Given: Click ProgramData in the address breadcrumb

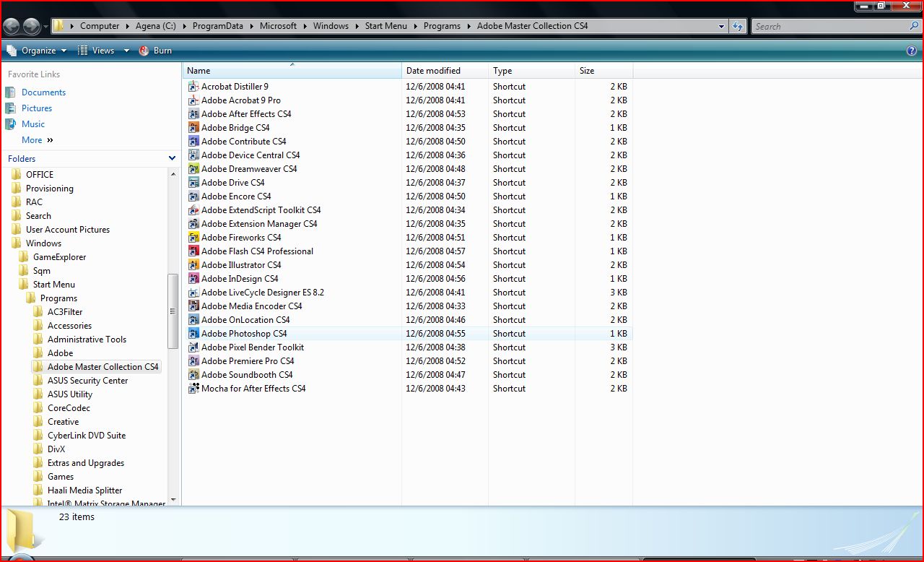Looking at the screenshot, I should coord(218,26).
